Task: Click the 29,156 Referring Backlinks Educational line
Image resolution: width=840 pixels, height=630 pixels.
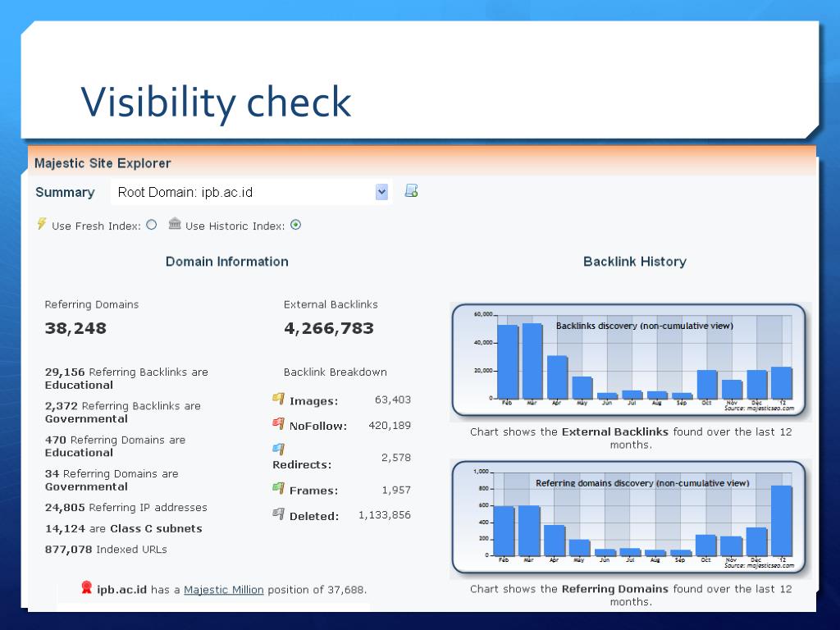Action: (126, 378)
